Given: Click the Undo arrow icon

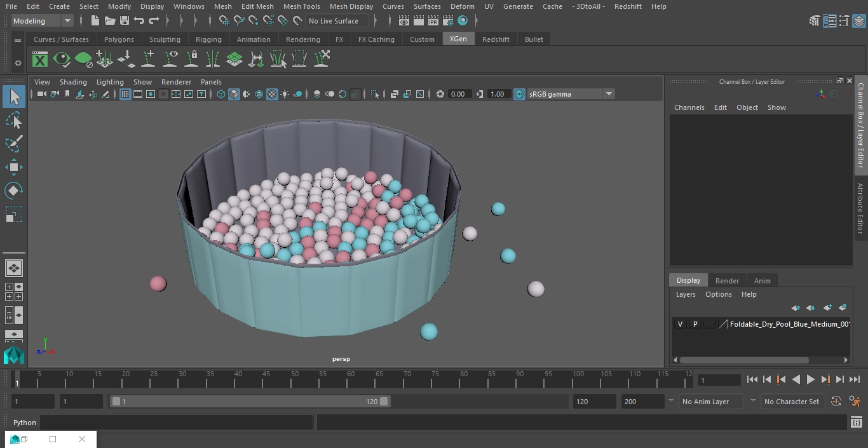Looking at the screenshot, I should point(139,21).
